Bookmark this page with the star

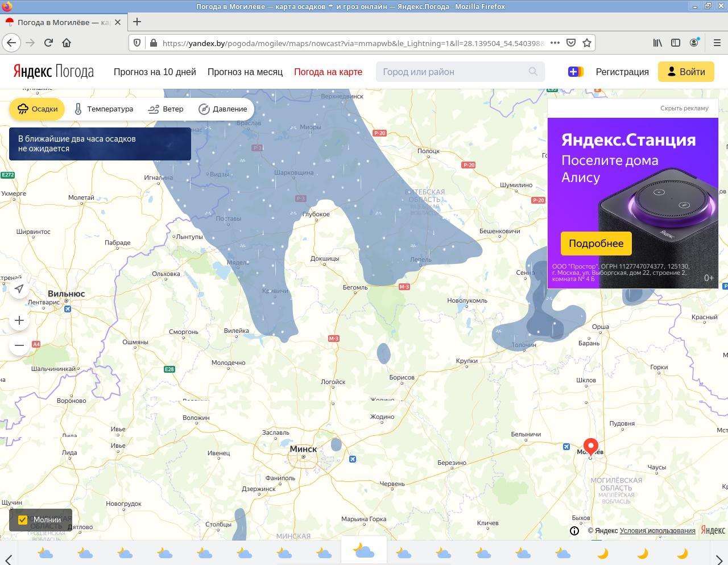point(587,43)
